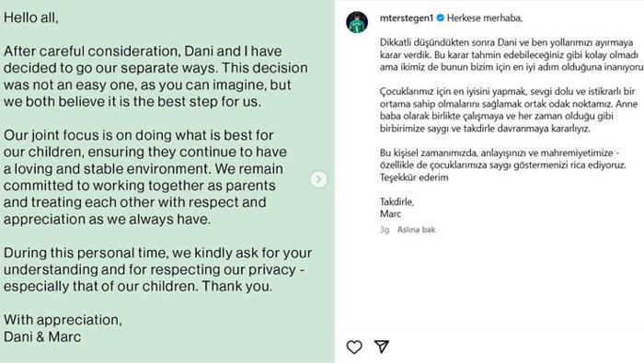Click "Hello all," heading in the post image

click(31, 17)
